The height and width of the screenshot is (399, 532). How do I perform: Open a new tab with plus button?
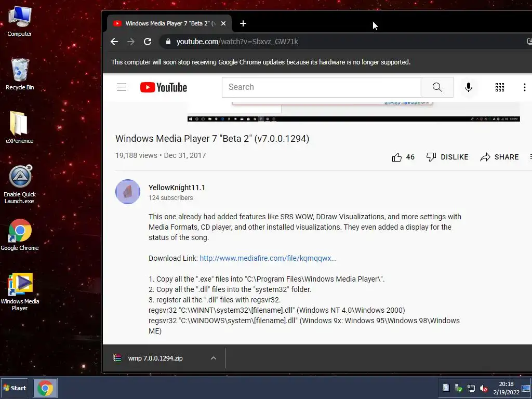[243, 23]
